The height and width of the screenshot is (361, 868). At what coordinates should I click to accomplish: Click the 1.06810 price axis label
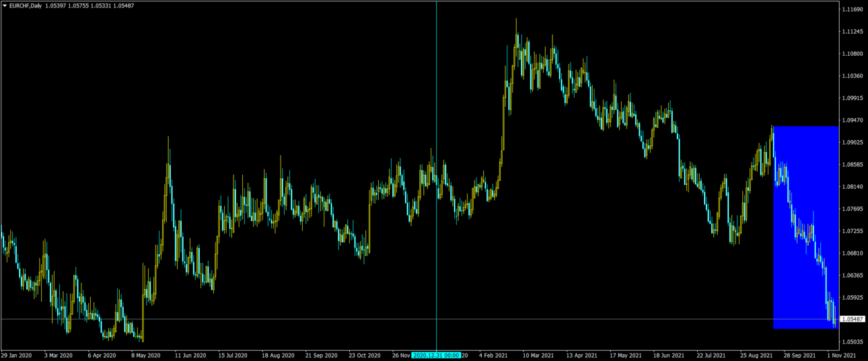coord(852,253)
